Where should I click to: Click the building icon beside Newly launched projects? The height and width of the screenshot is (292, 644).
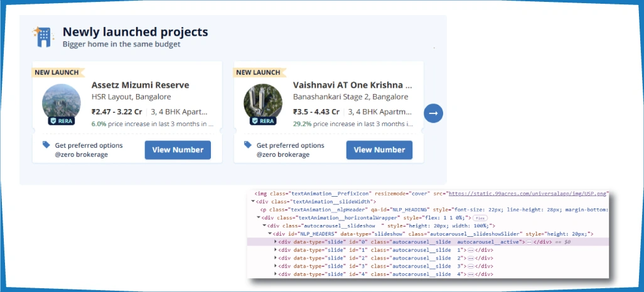point(43,37)
